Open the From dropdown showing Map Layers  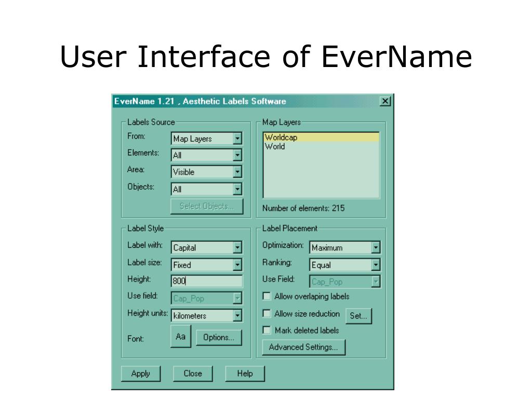coord(206,138)
